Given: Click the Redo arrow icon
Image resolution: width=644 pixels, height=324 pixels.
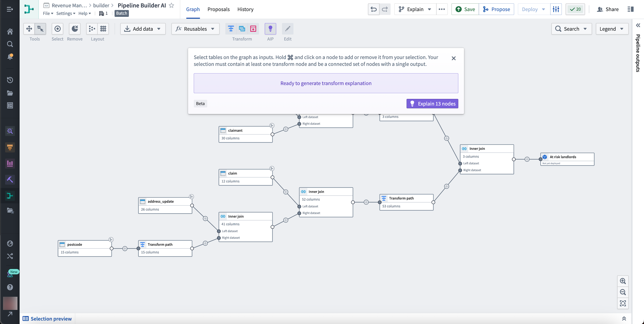Looking at the screenshot, I should point(384,9).
